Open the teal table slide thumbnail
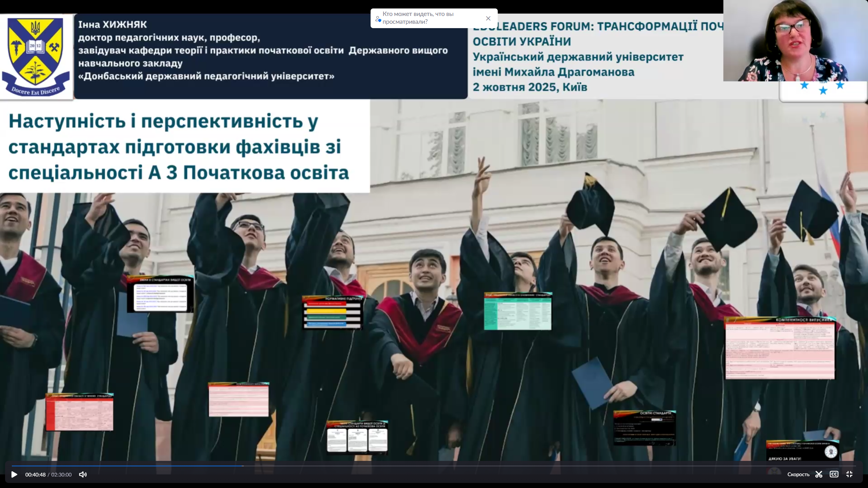The image size is (868, 488). [x=518, y=311]
